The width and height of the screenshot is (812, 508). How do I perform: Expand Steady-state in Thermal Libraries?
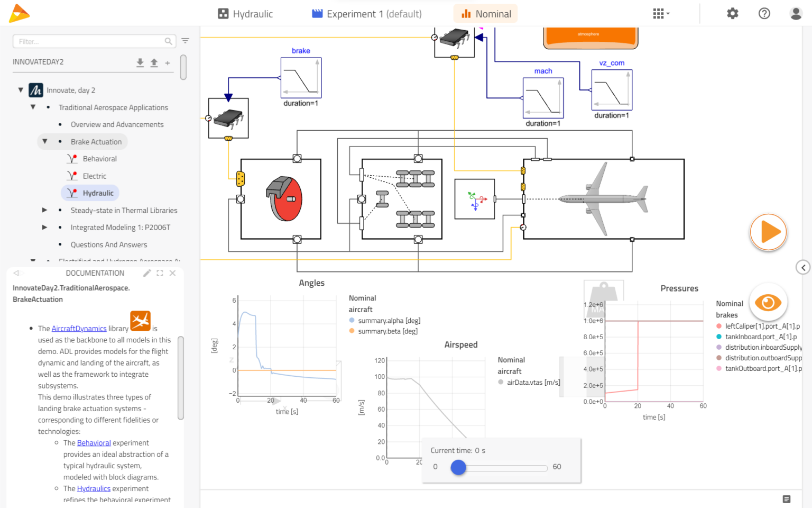point(44,210)
